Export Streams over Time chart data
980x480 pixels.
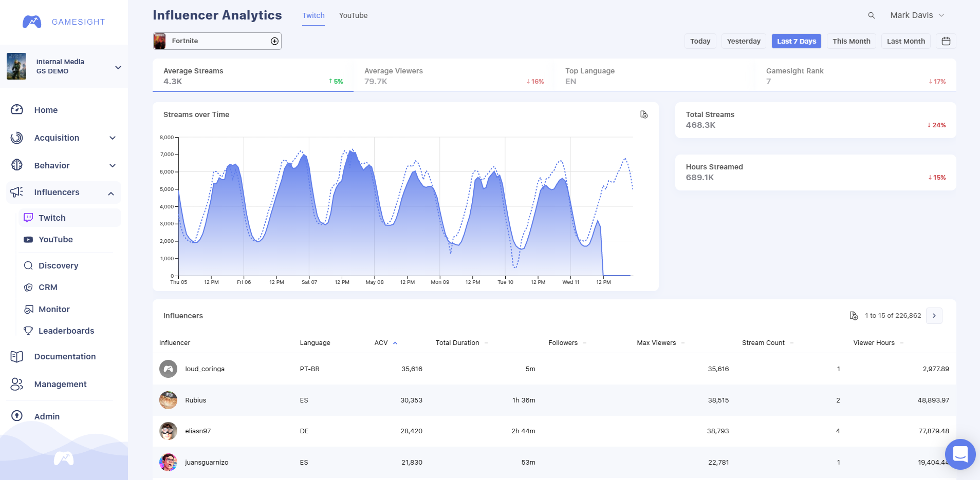644,114
